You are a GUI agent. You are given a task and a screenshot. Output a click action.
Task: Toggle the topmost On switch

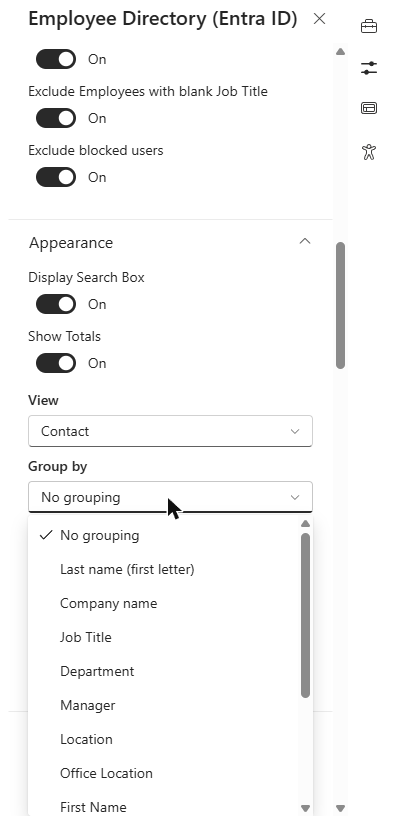tap(56, 59)
